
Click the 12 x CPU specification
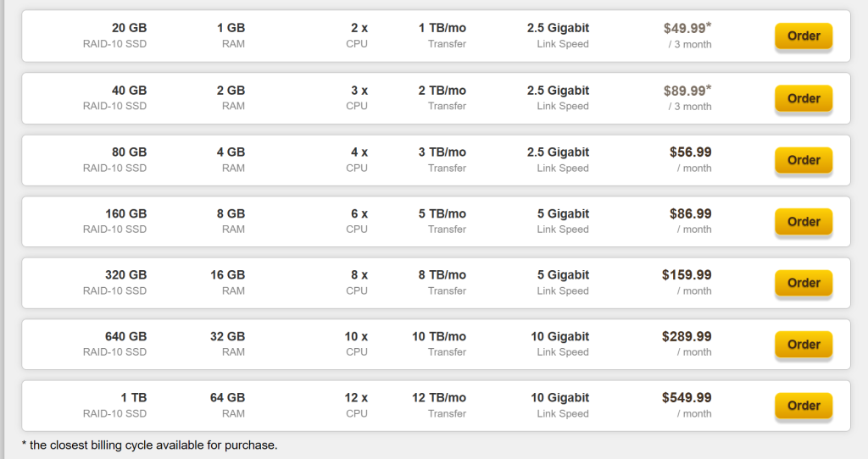click(356, 406)
